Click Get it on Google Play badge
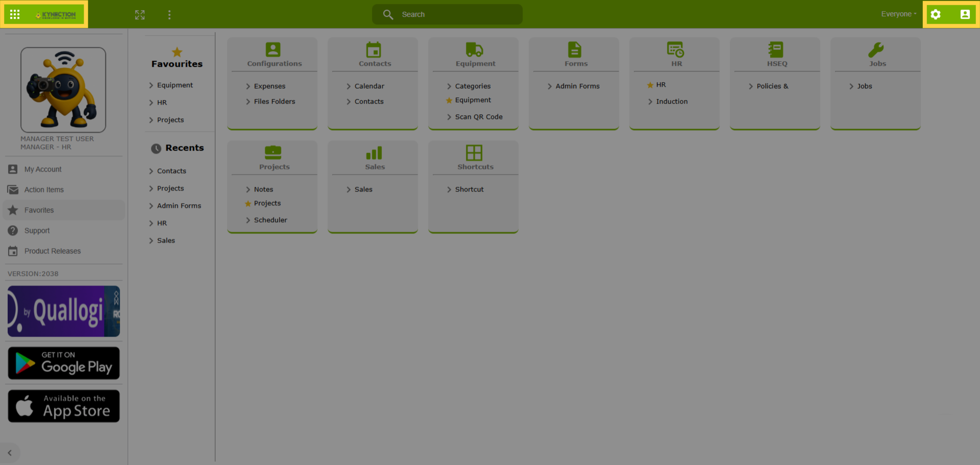 pos(64,363)
